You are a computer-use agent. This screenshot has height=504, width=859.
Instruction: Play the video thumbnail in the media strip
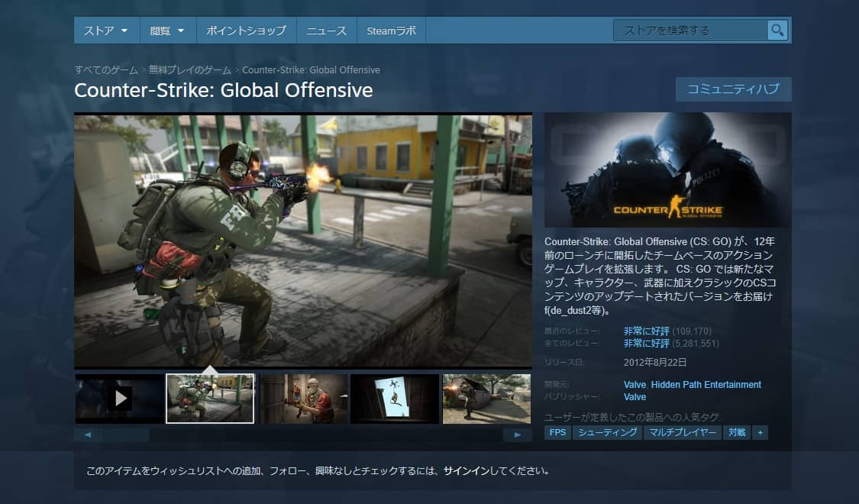click(x=120, y=399)
